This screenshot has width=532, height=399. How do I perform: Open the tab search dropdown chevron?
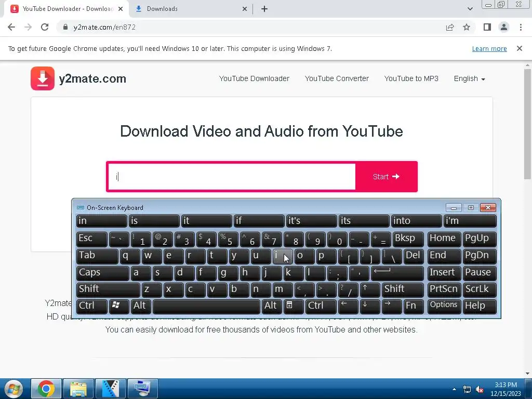pos(470,9)
